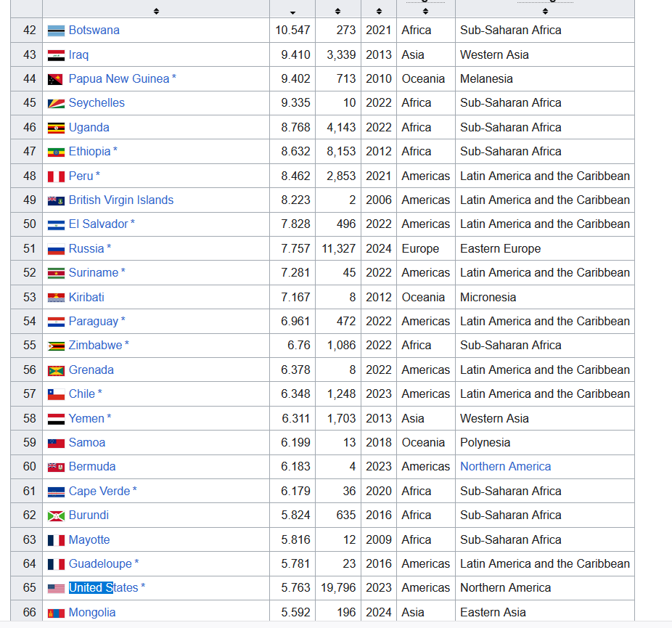672x628 pixels.
Task: Click the United States flag icon
Action: coord(56,588)
